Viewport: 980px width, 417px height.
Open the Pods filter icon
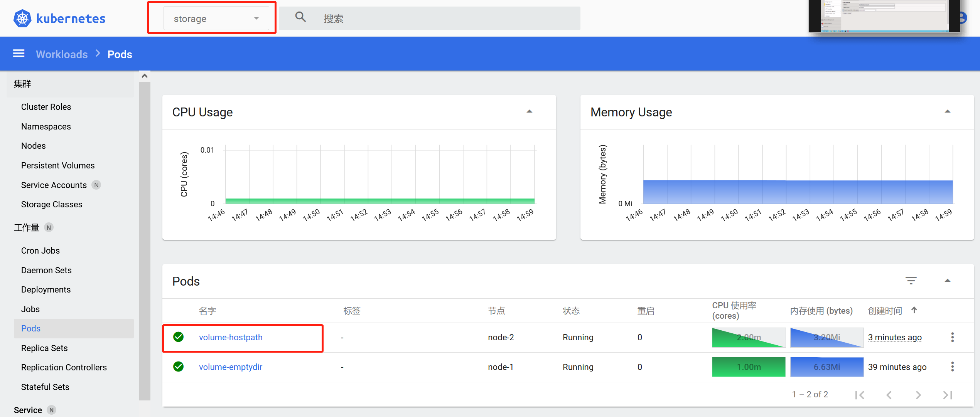(x=911, y=281)
